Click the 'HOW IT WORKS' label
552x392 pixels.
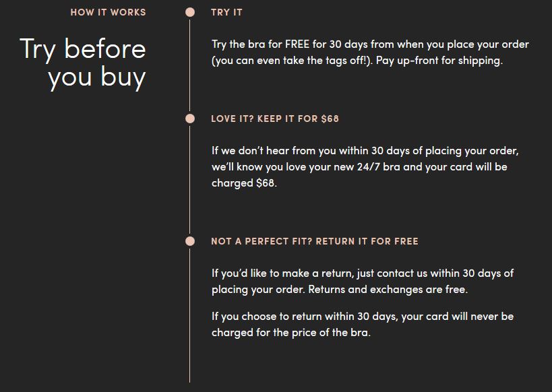[108, 12]
